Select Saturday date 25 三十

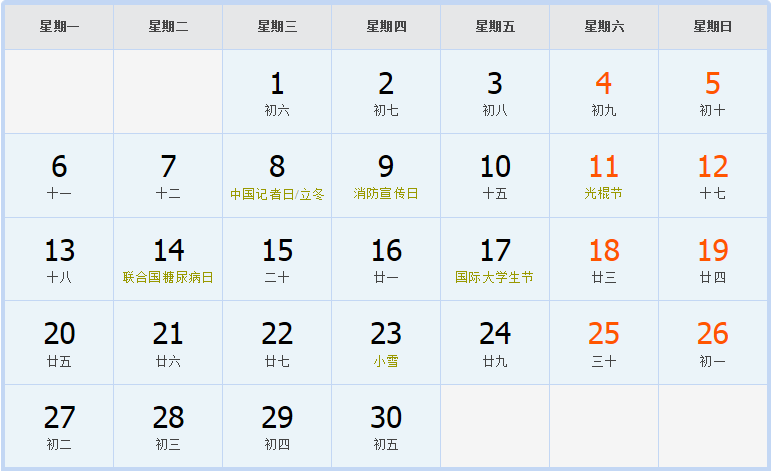pyautogui.click(x=604, y=343)
